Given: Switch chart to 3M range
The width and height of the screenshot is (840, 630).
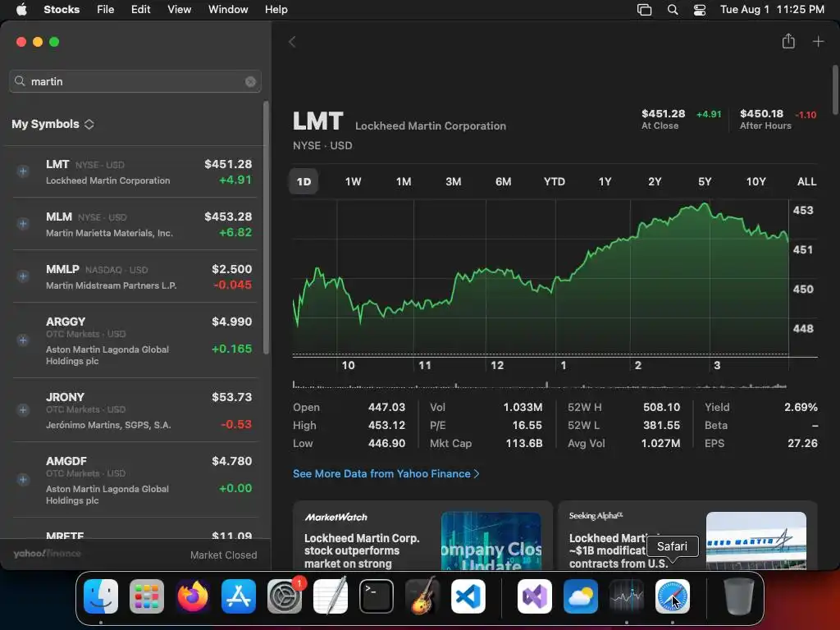Looking at the screenshot, I should coord(453,181).
